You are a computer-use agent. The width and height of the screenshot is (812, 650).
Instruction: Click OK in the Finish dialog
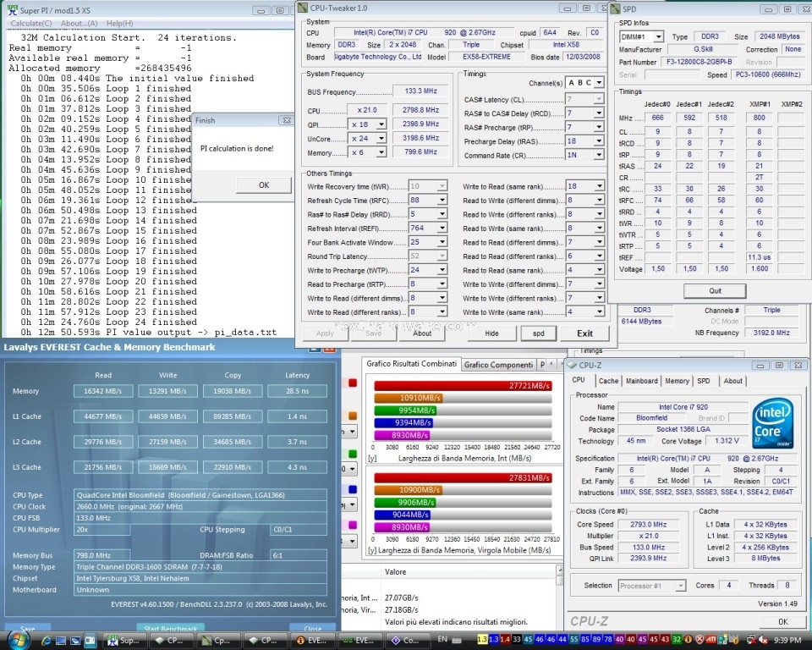coord(264,185)
